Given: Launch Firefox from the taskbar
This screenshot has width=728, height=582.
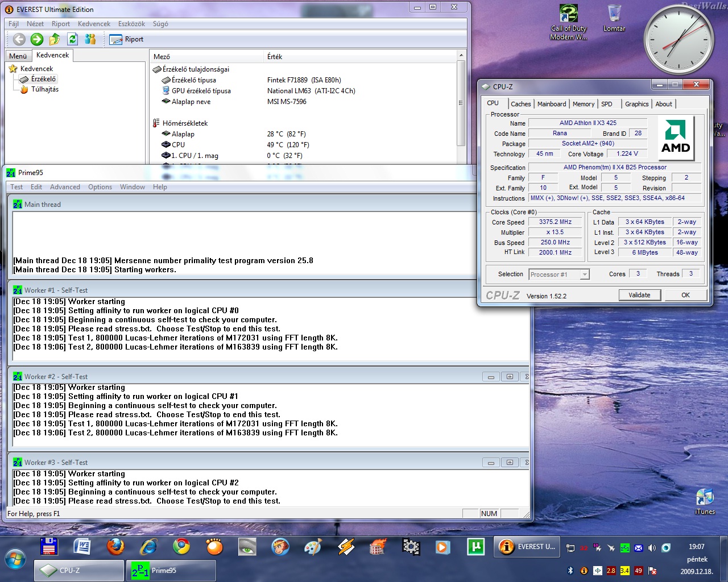Looking at the screenshot, I should 115,547.
